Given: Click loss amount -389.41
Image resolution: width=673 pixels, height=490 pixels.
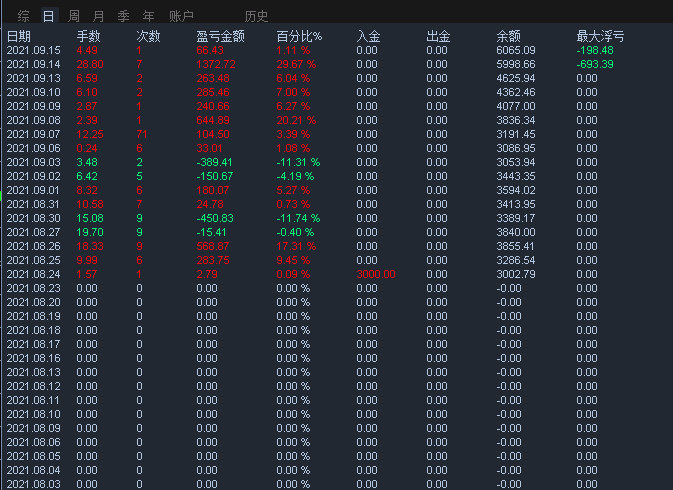Looking at the screenshot, I should 214,162.
